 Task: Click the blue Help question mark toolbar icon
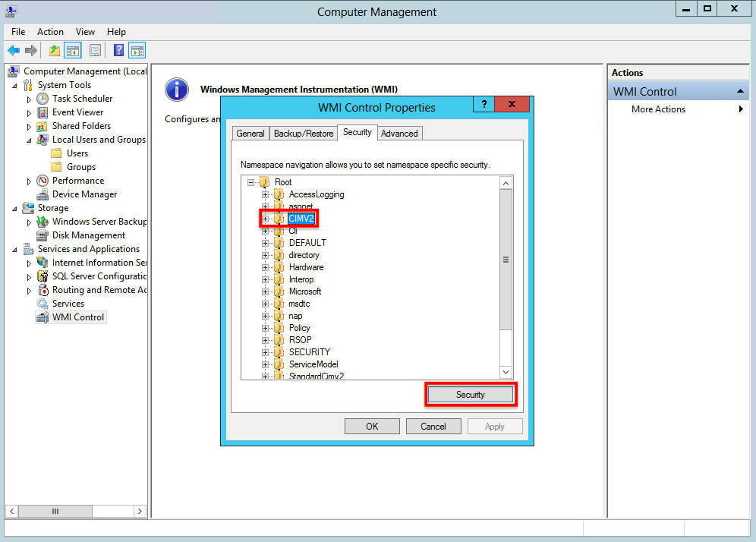pyautogui.click(x=118, y=50)
